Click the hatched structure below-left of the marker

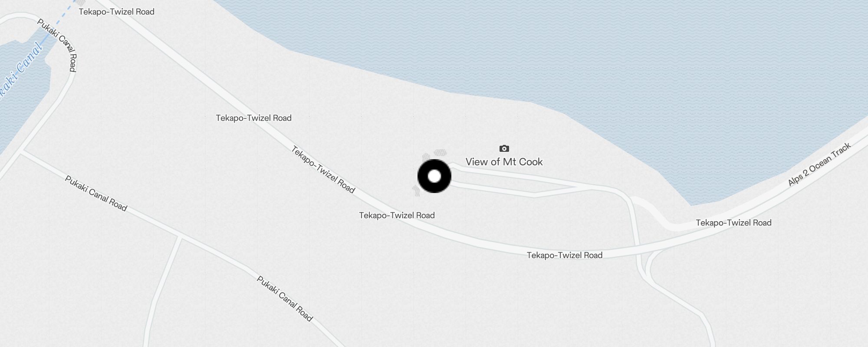(416, 190)
